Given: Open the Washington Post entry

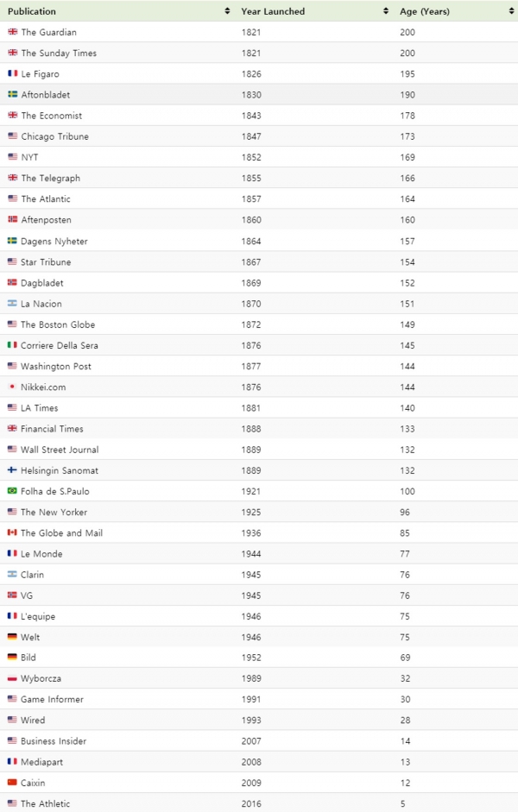Looking at the screenshot, I should (56, 366).
